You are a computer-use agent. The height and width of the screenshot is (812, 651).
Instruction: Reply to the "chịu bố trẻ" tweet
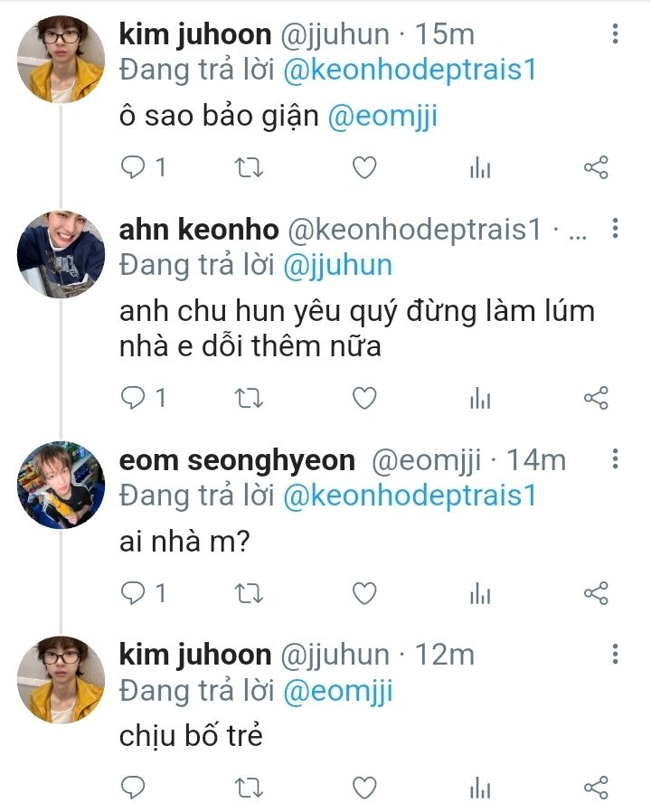coord(133,788)
